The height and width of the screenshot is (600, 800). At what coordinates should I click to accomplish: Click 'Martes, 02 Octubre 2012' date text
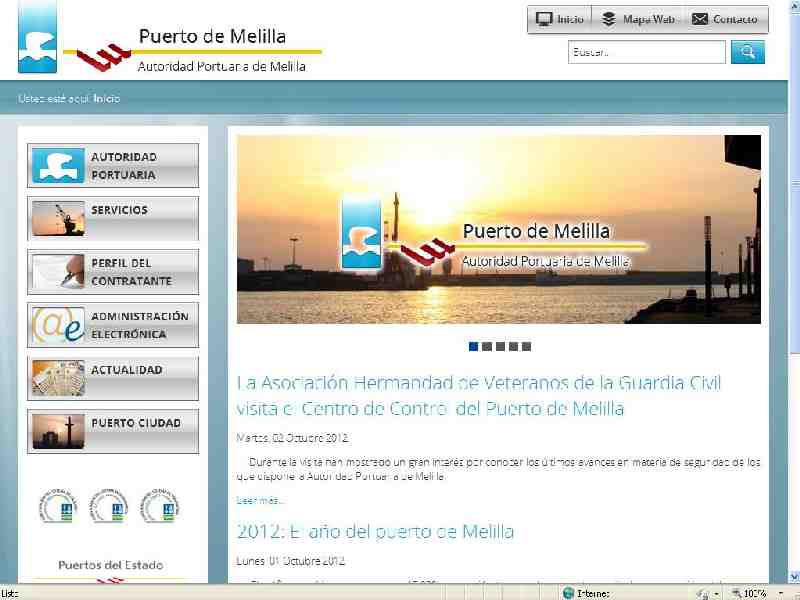[x=292, y=438]
